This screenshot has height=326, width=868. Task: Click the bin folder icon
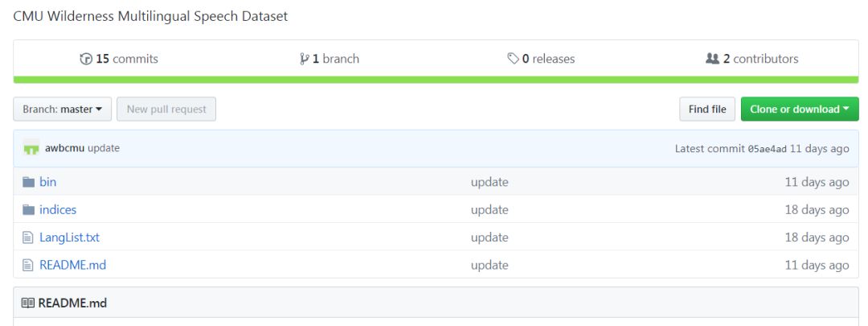coord(28,182)
